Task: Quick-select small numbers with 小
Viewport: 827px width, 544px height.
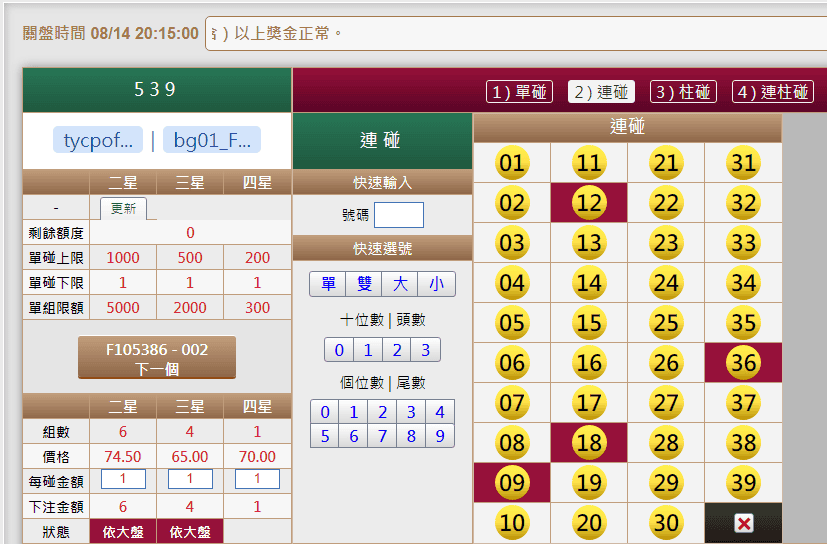Action: pos(436,284)
